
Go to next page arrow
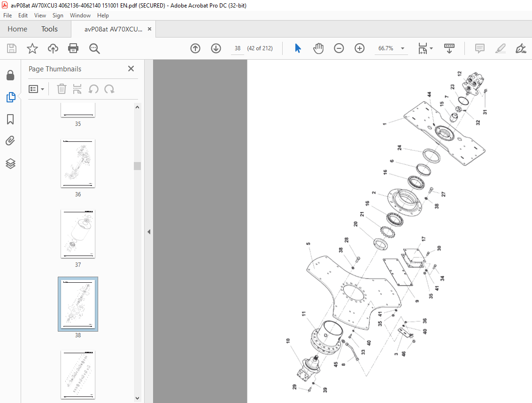coord(216,48)
